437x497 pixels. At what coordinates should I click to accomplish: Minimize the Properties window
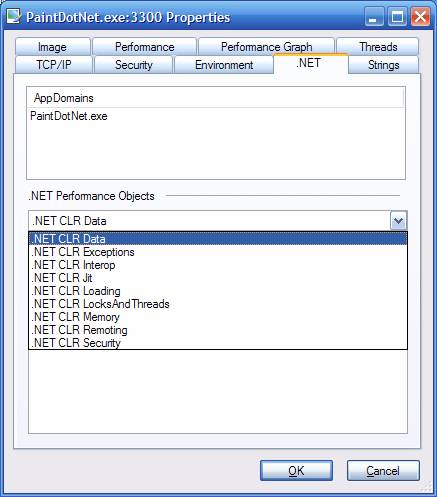coord(374,17)
